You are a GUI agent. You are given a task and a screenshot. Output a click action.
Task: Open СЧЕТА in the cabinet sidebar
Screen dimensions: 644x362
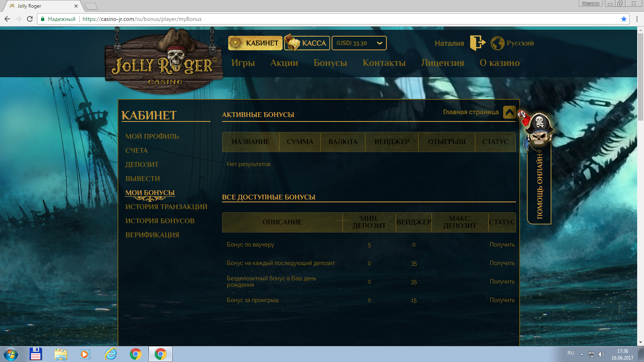click(x=136, y=150)
